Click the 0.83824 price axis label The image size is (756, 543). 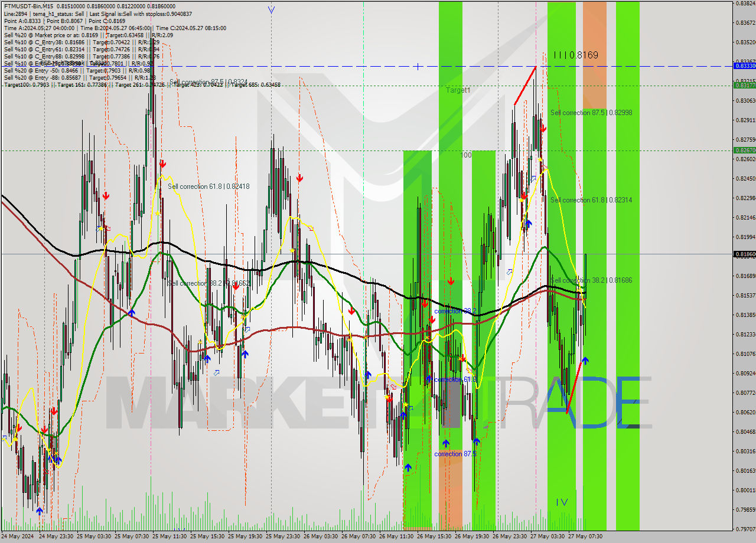pyautogui.click(x=745, y=4)
